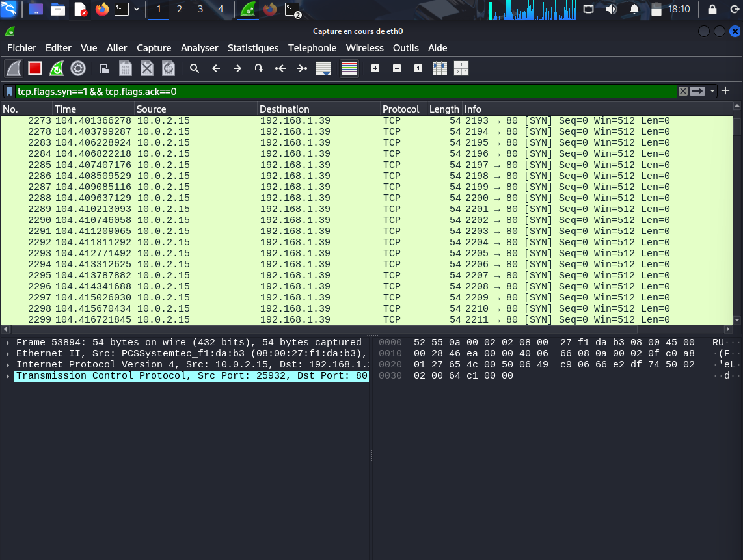
Task: Toggle packet list colorization
Action: 349,68
